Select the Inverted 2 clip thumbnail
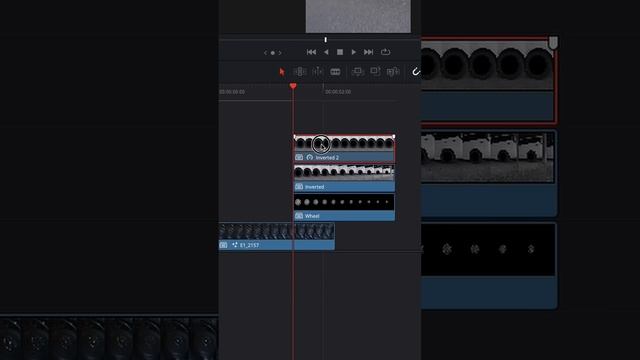Viewport: 640px width, 360px height. [344, 143]
